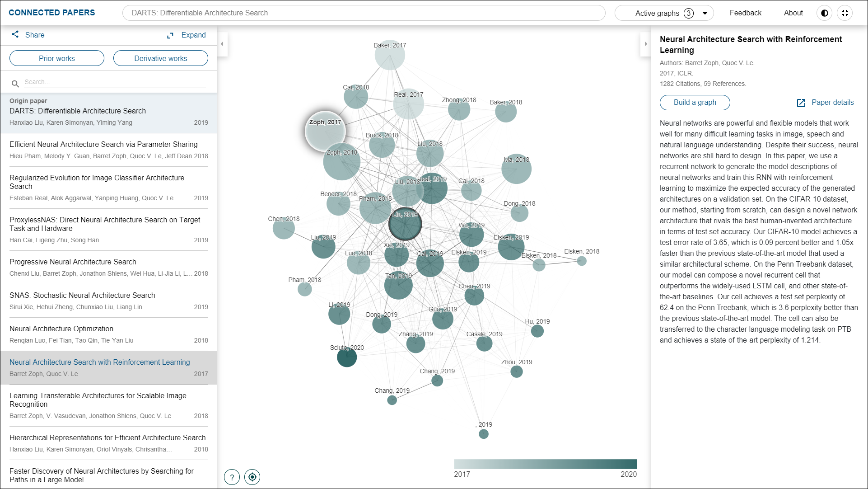Click the Paper details external link icon
This screenshot has width=868, height=489.
click(801, 103)
